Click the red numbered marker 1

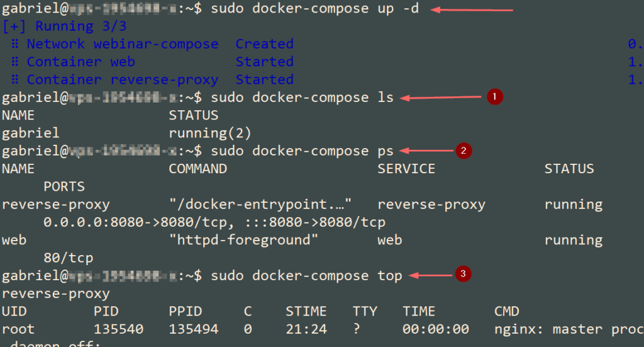494,97
